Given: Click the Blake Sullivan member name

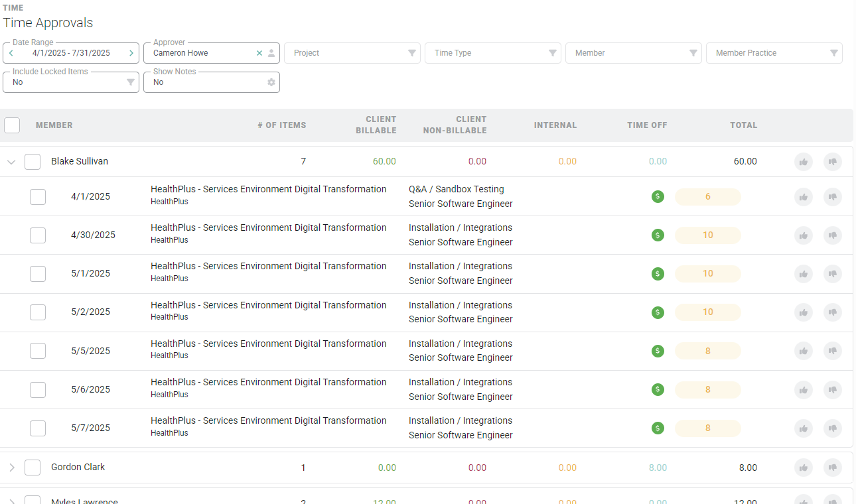Looking at the screenshot, I should [x=80, y=162].
